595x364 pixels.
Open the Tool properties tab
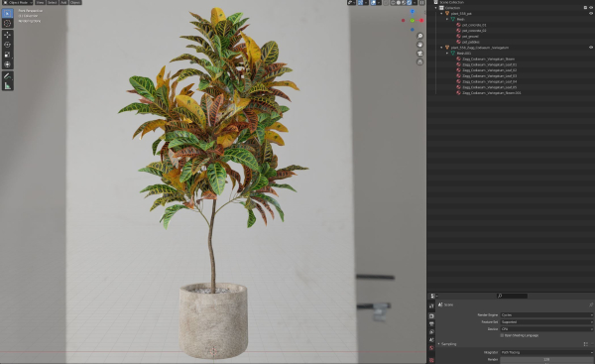431,305
